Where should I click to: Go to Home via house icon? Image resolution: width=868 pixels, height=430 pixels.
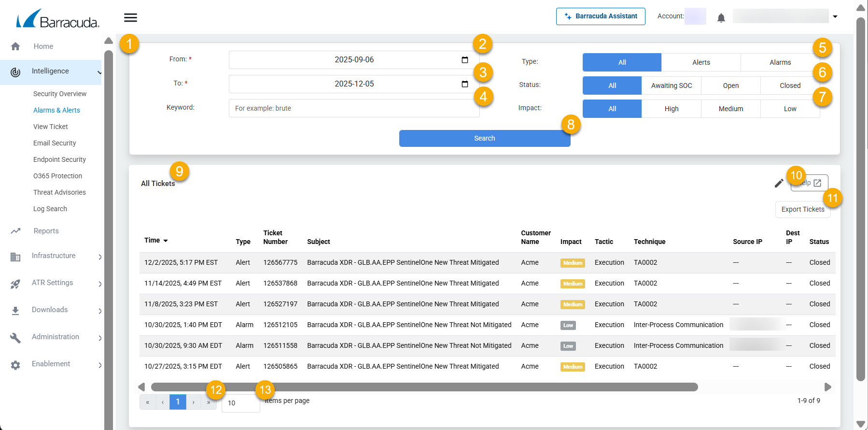point(15,46)
